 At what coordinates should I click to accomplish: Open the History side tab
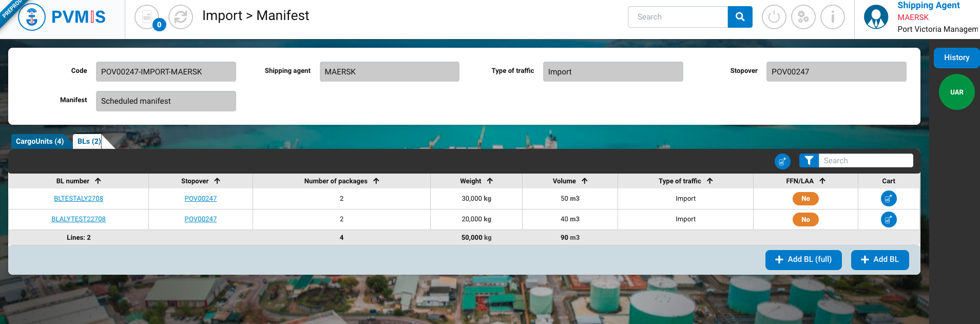coord(956,58)
